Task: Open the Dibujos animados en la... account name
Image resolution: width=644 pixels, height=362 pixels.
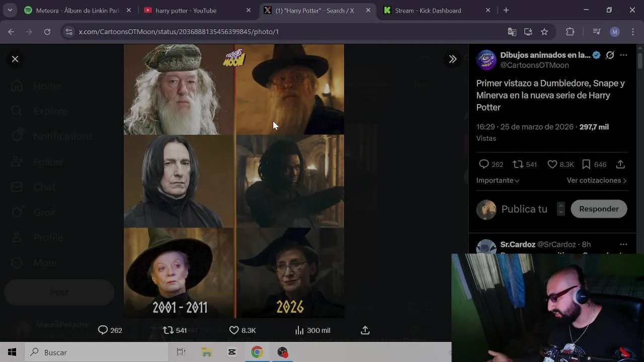Action: coord(545,55)
